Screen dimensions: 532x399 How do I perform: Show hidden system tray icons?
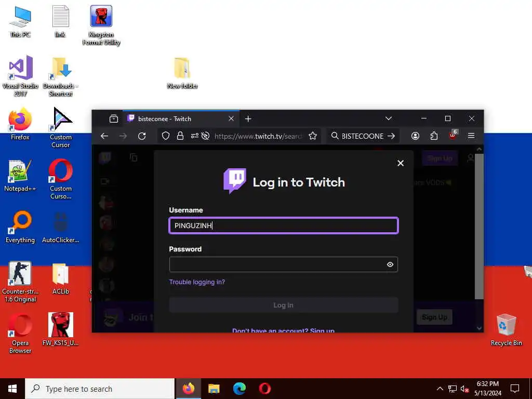(x=440, y=389)
